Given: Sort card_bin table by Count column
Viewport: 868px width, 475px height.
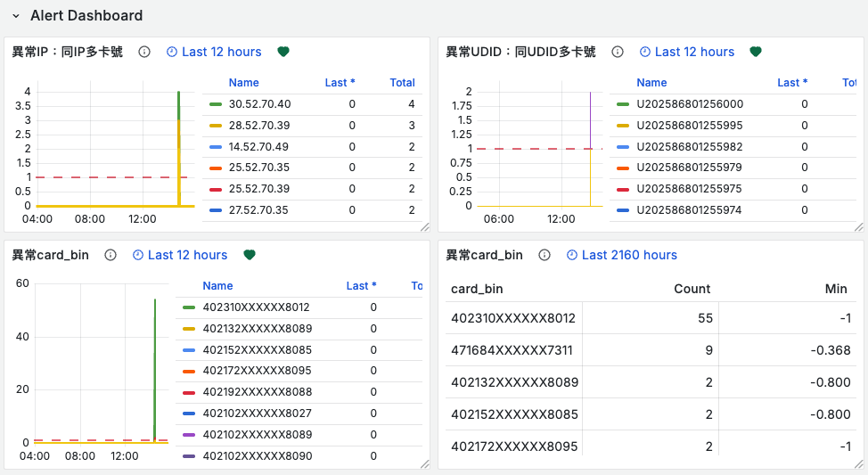Looking at the screenshot, I should pos(692,289).
